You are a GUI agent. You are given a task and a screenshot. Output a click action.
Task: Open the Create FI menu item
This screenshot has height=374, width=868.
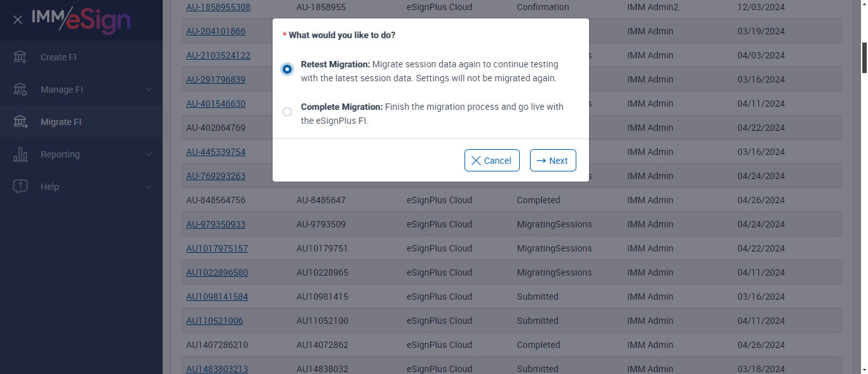coord(58,57)
